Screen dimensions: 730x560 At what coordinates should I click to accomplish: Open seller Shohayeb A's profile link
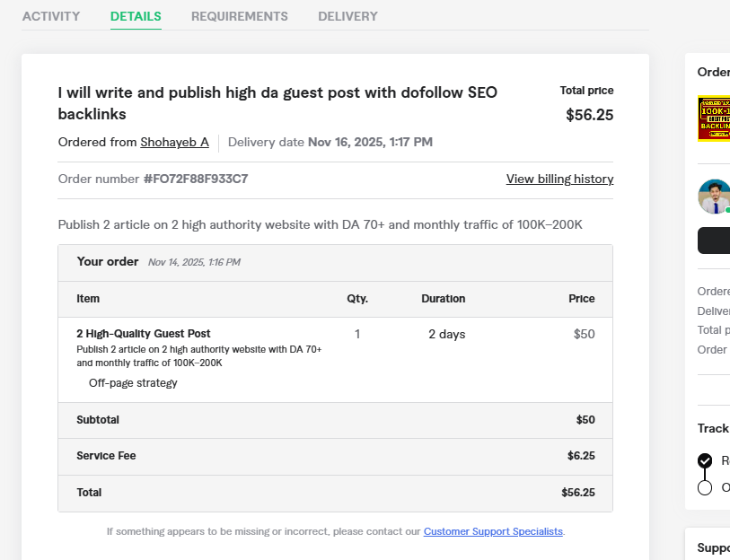[174, 142]
